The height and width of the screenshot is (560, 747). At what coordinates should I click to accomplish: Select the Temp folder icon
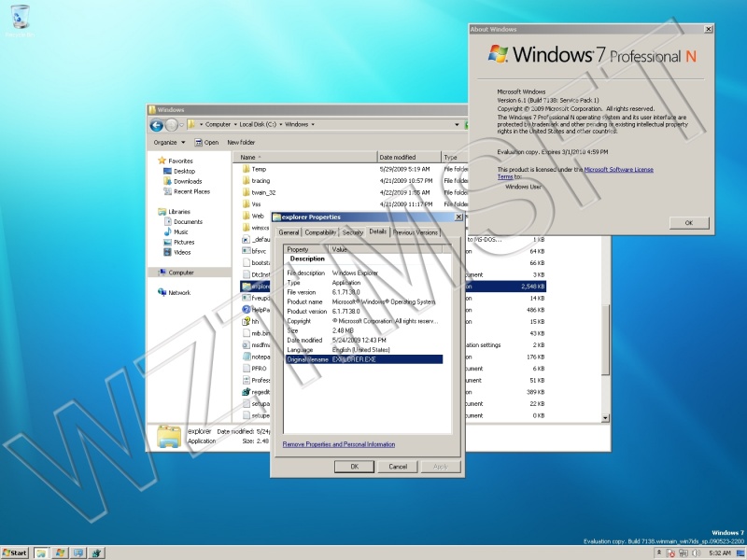[x=247, y=169]
